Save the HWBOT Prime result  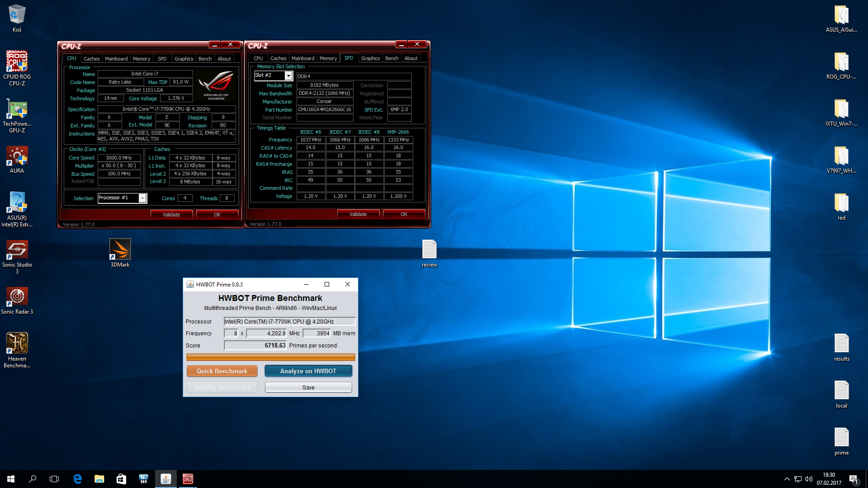308,387
